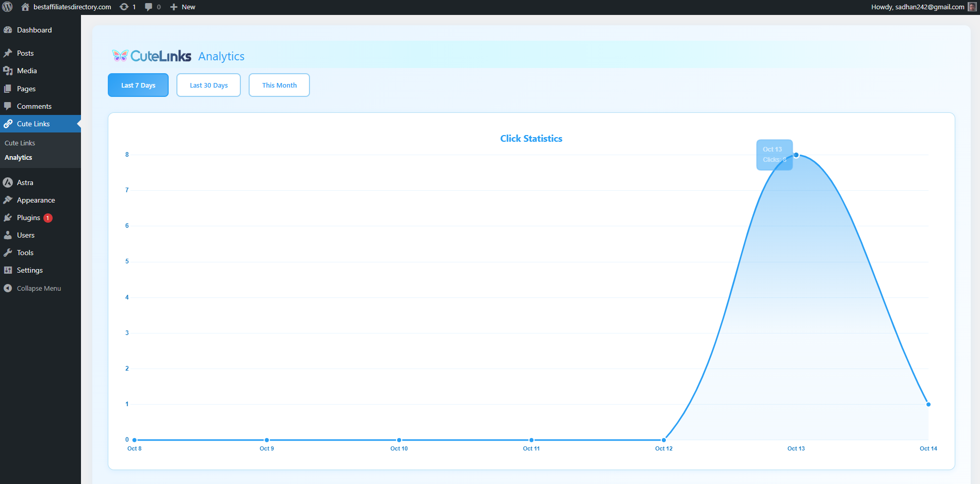Click the Oct 11 data point
The image size is (980, 484).
point(531,440)
